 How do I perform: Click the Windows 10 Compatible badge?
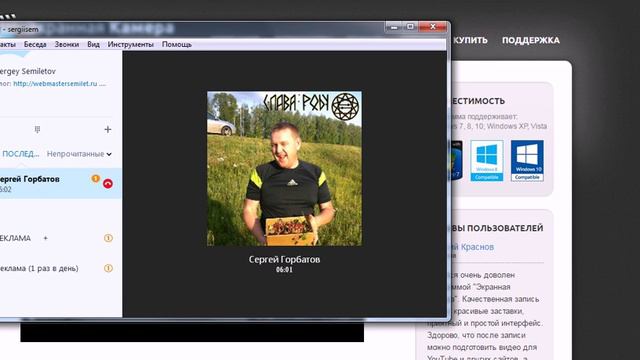[x=527, y=161]
